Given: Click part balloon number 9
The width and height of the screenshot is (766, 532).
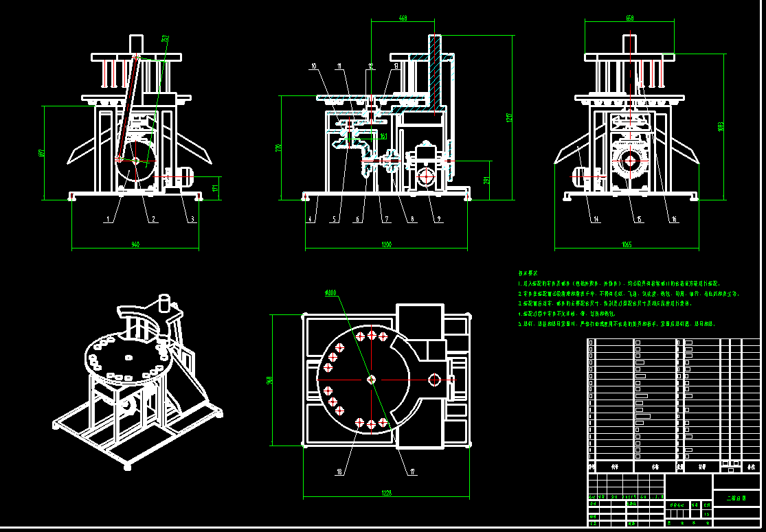Looking at the screenshot, I should click(438, 220).
